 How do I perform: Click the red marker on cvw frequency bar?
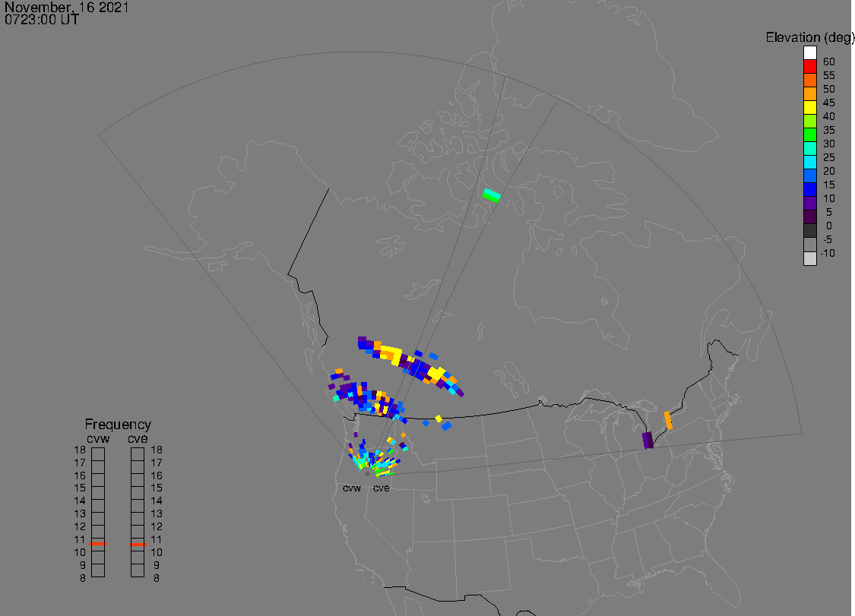(x=98, y=544)
